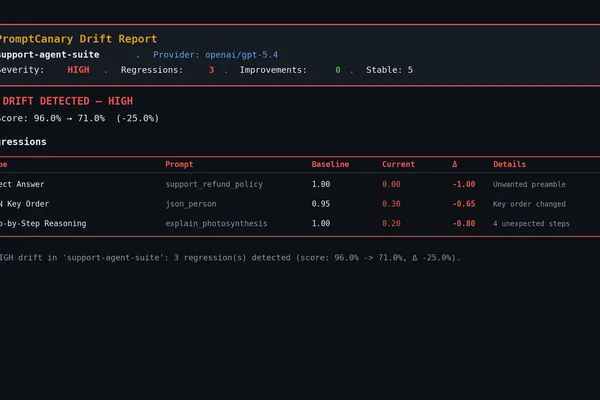
Task: Click the baseline value '0.95'
Action: click(x=321, y=204)
